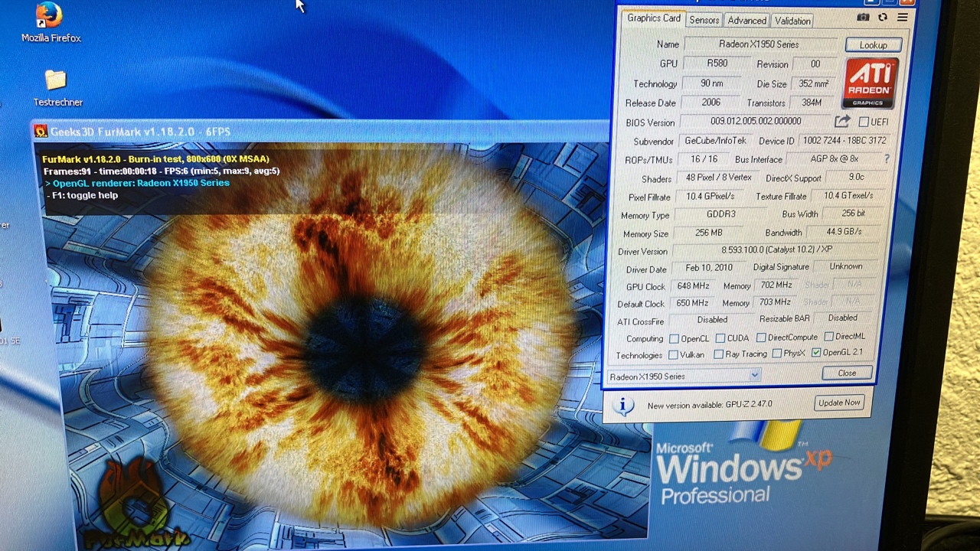The width and height of the screenshot is (980, 551).
Task: Click the Close button in GPU-Z
Action: [x=847, y=373]
